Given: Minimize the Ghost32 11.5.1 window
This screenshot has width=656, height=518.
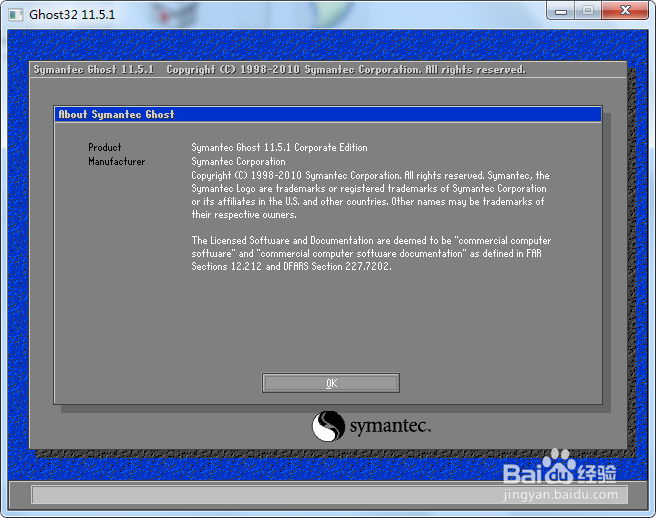Looking at the screenshot, I should [x=561, y=11].
